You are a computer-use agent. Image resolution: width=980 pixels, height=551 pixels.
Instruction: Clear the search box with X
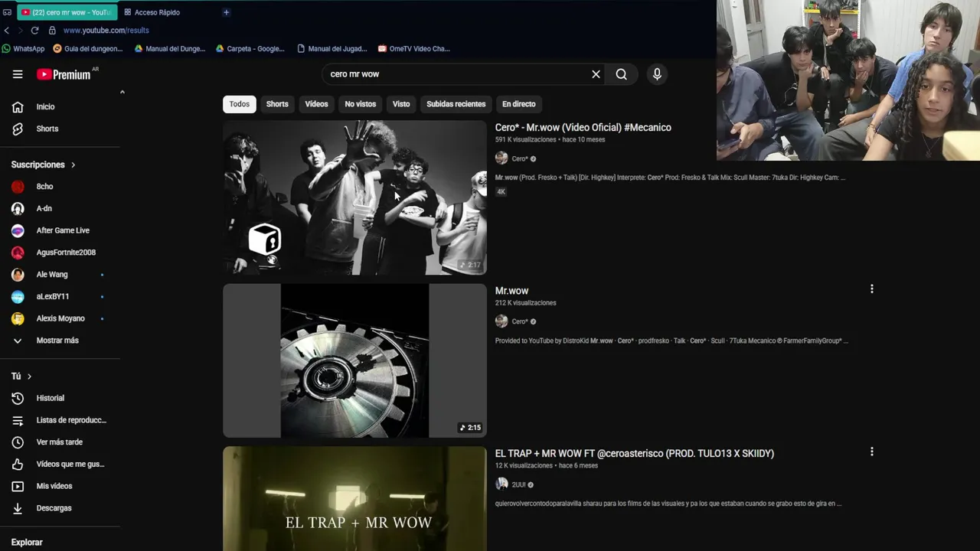(x=596, y=74)
